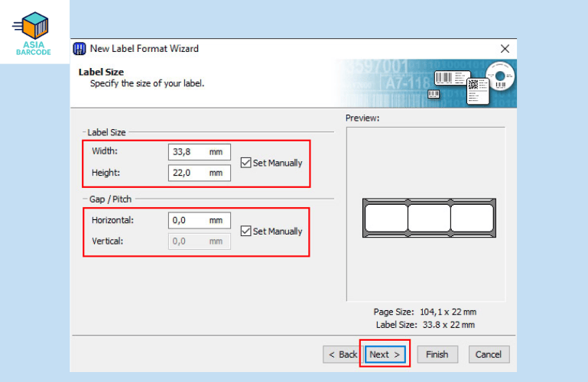588x382 pixels.
Task: Click the middle label in the preview
Action: pos(429,218)
